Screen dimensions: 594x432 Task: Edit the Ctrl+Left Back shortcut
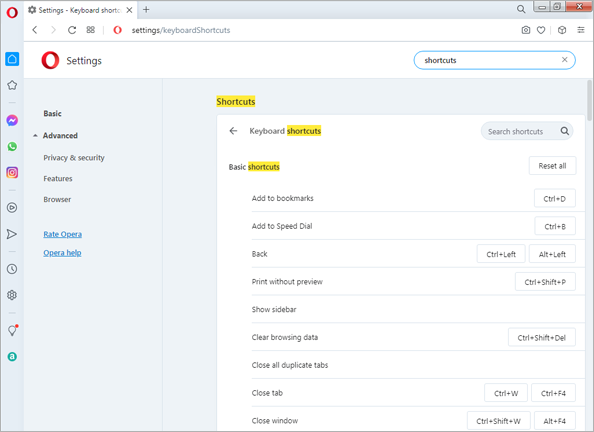(x=501, y=254)
